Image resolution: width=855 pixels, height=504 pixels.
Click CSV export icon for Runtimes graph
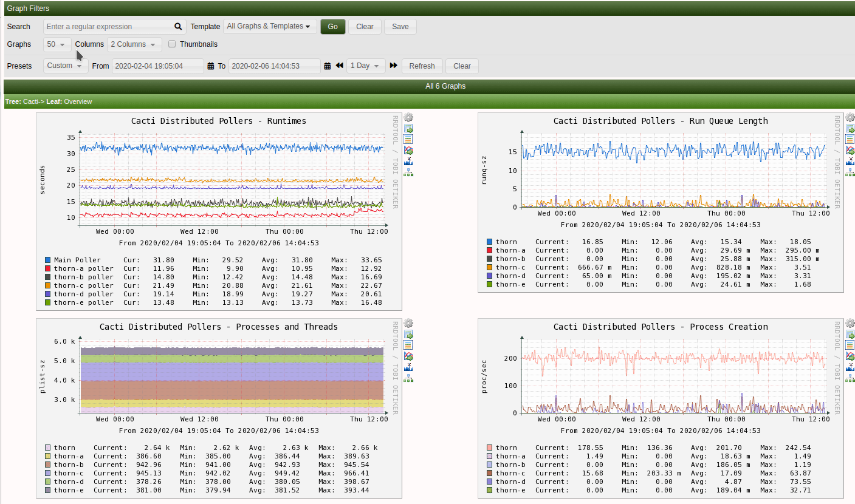click(x=408, y=129)
